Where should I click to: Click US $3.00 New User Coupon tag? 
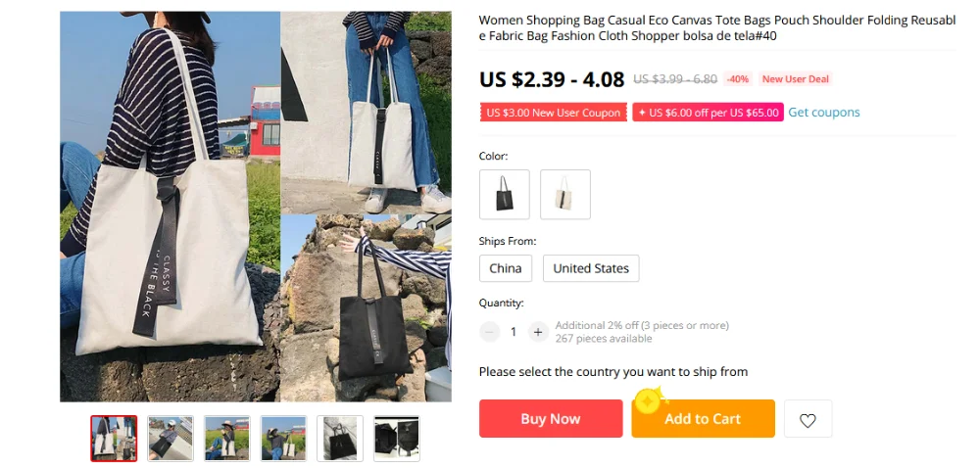(553, 113)
